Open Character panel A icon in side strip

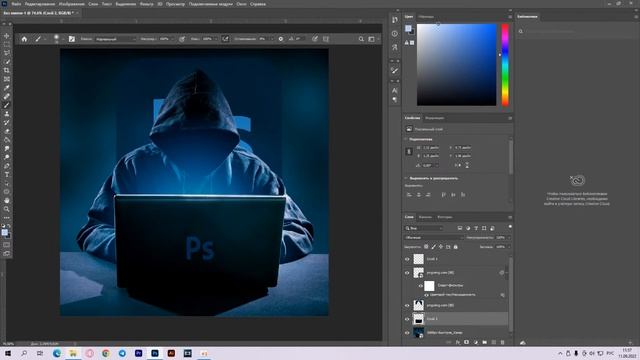(395, 91)
